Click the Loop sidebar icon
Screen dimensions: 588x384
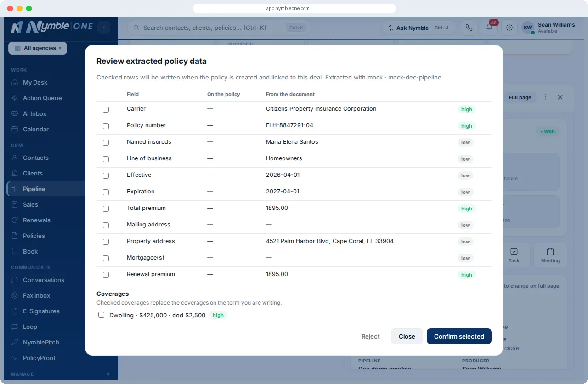click(15, 327)
